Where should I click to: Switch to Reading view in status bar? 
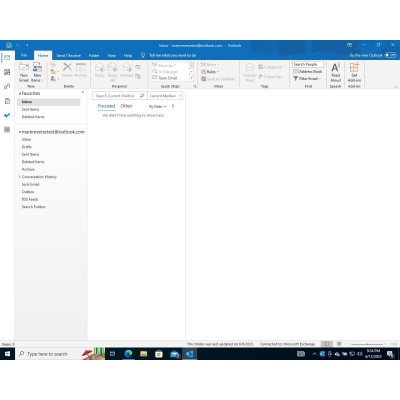pyautogui.click(x=339, y=344)
